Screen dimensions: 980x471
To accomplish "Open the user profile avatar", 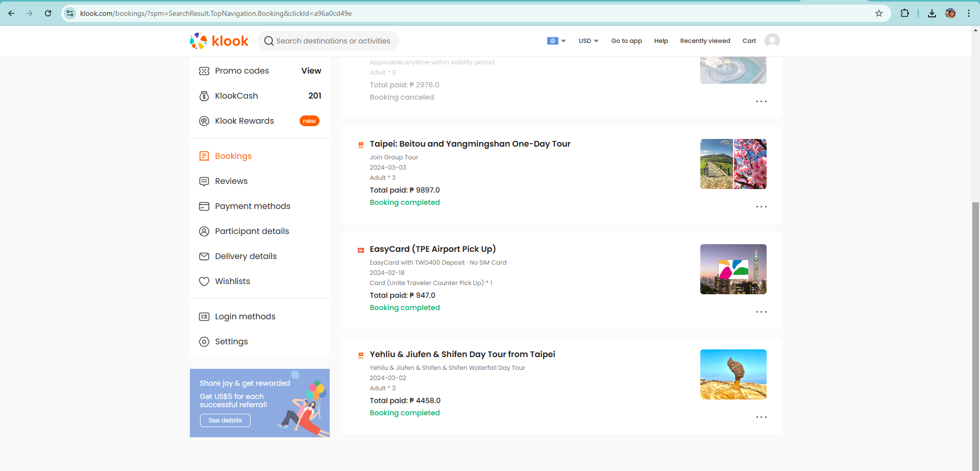I will coord(772,41).
